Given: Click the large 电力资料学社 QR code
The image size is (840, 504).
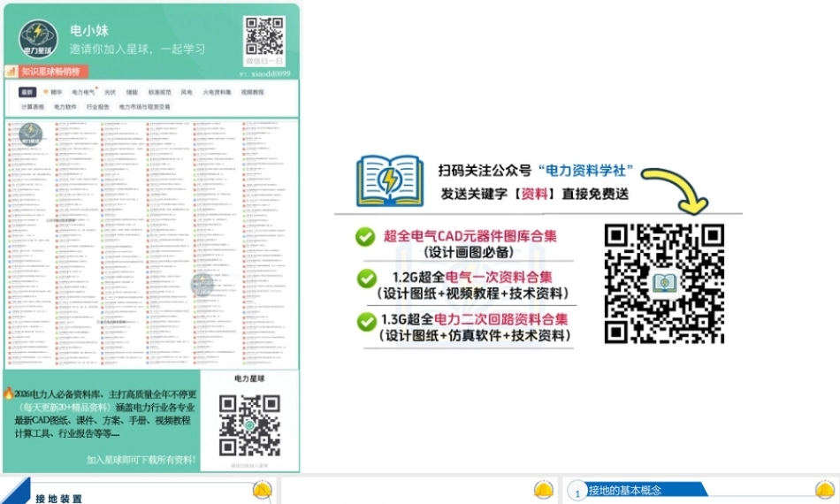Looking at the screenshot, I should [664, 283].
